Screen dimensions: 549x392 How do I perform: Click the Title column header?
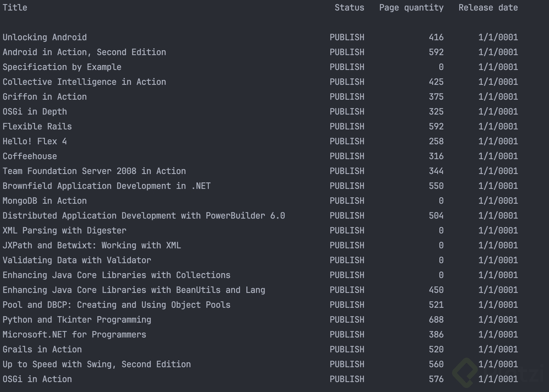tap(15, 8)
